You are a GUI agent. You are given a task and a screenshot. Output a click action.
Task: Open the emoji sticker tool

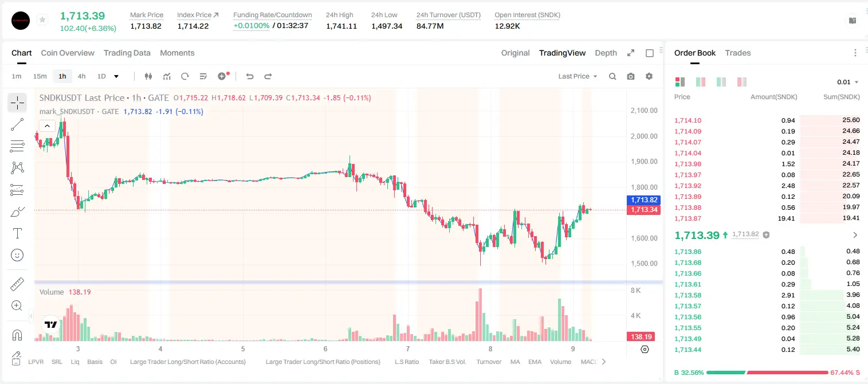(17, 255)
